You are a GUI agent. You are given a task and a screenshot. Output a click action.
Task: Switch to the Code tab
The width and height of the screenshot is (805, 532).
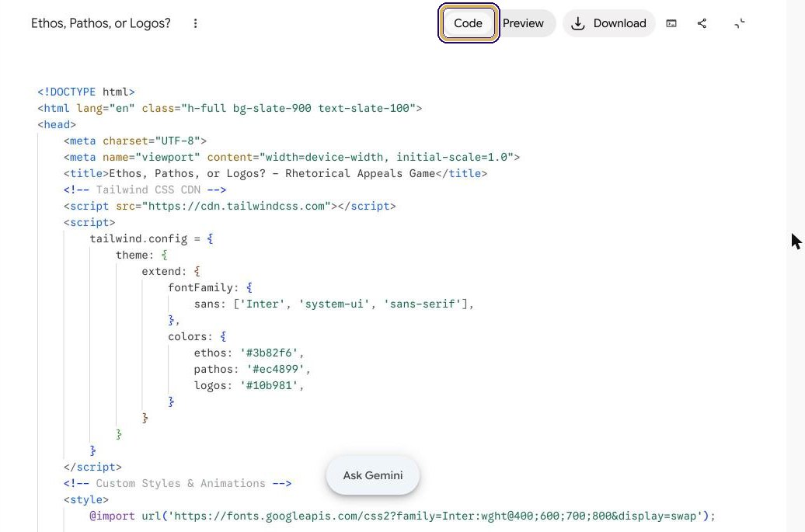click(x=469, y=23)
